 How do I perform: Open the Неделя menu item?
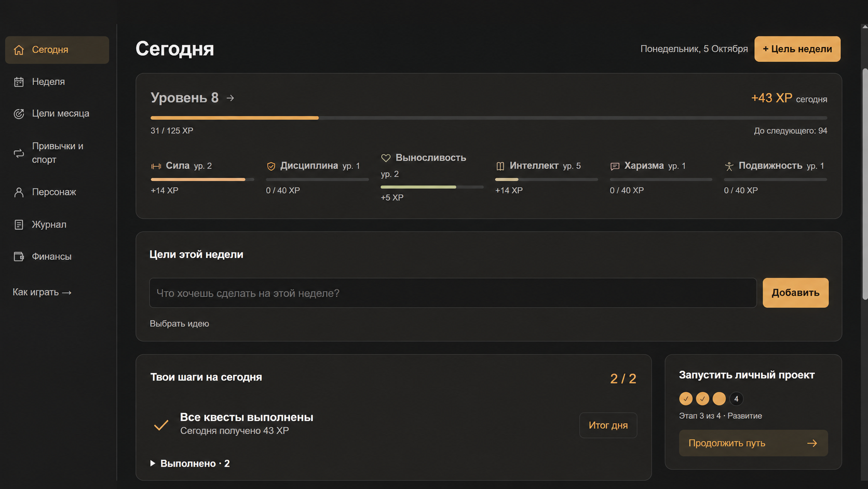(57, 82)
